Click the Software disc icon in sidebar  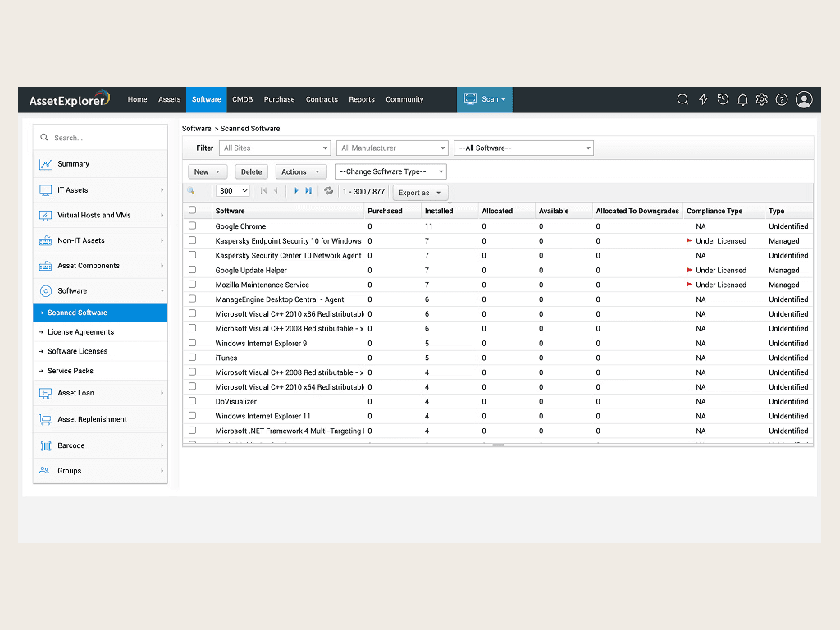point(46,291)
